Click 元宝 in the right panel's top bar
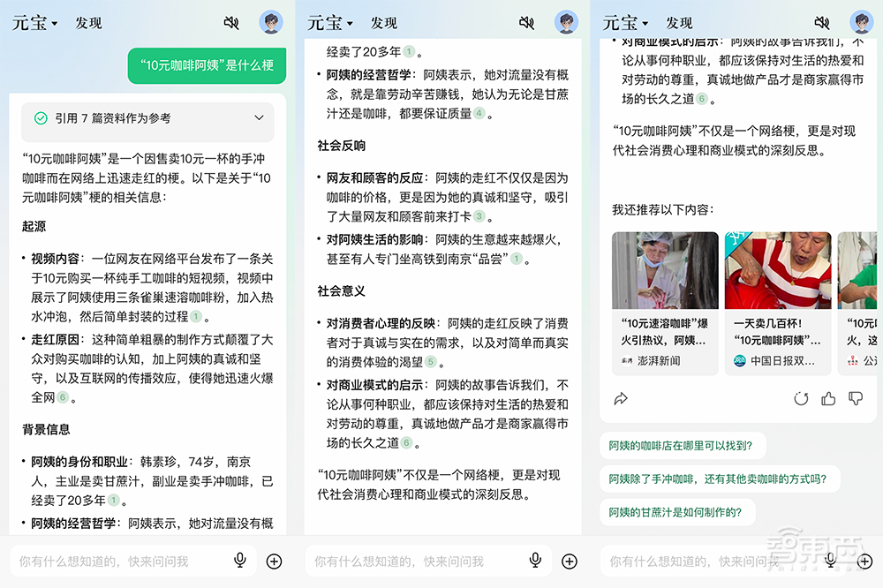 [621, 22]
